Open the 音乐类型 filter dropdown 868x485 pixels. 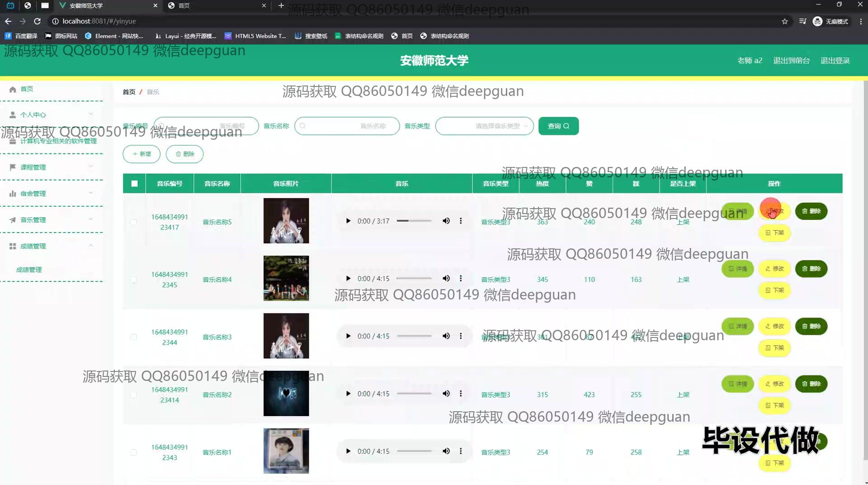pos(484,126)
